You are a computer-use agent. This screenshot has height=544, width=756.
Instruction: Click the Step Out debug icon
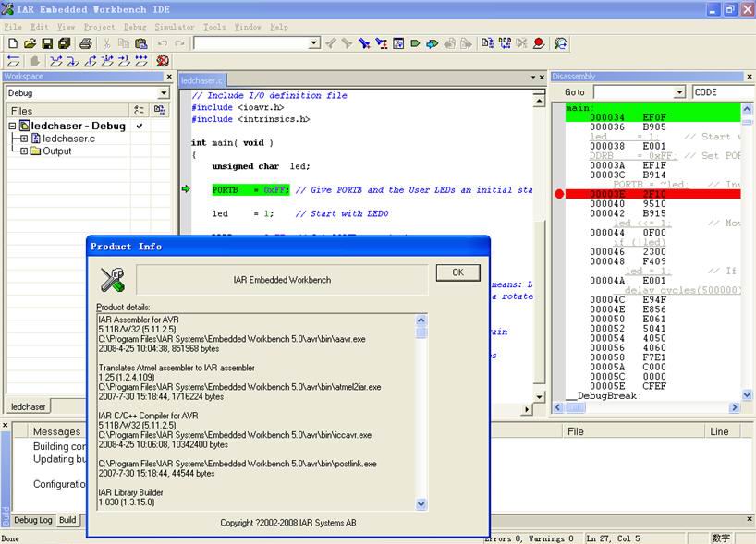pyautogui.click(x=91, y=61)
